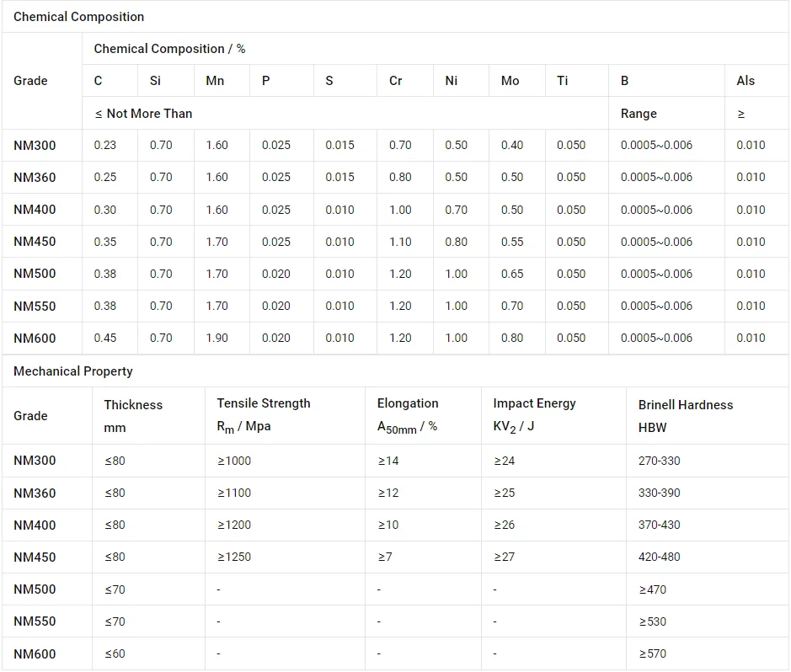Select the Range label under column B
Viewport: 791px width, 672px height.
coord(639,114)
